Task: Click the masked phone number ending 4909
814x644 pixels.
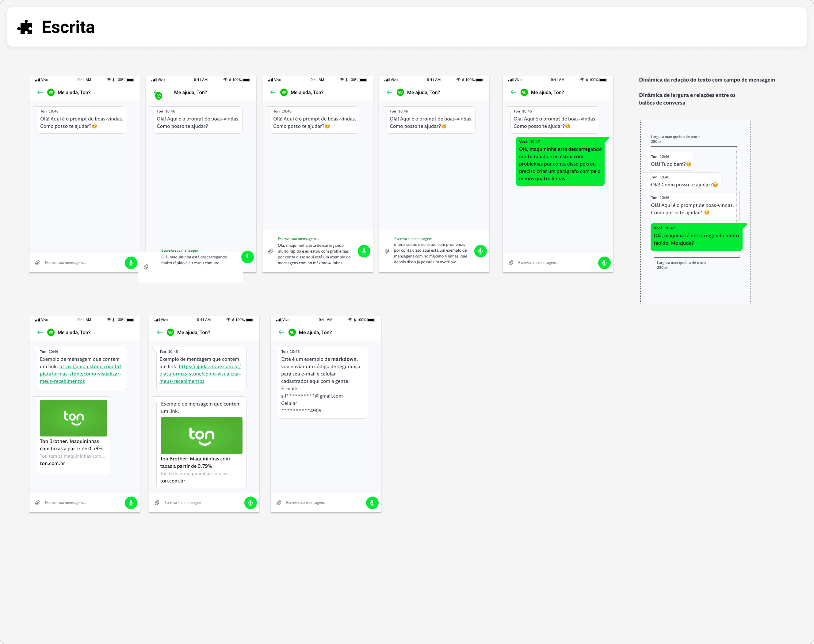Action: [301, 411]
